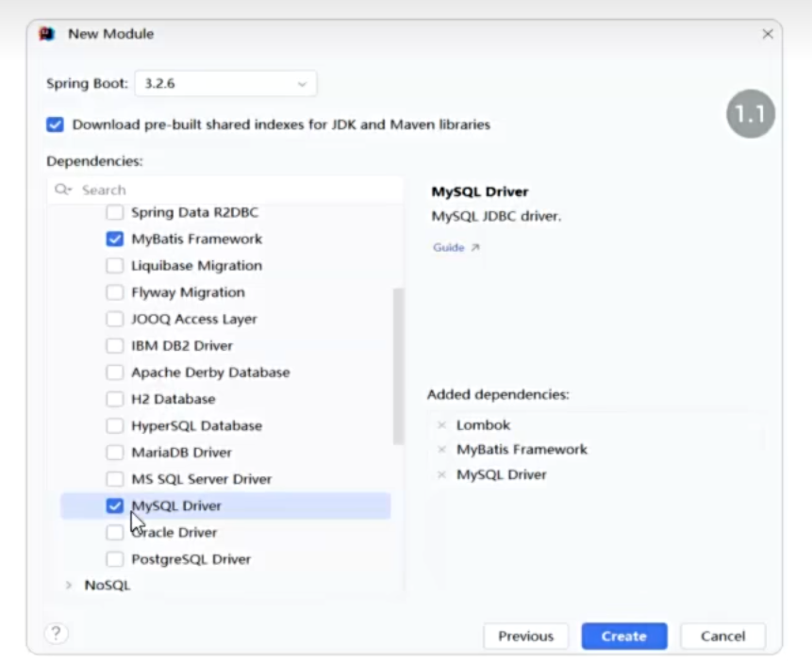Check the PostgreSQL Driver checkbox
The width and height of the screenshot is (812, 662).
(x=115, y=559)
